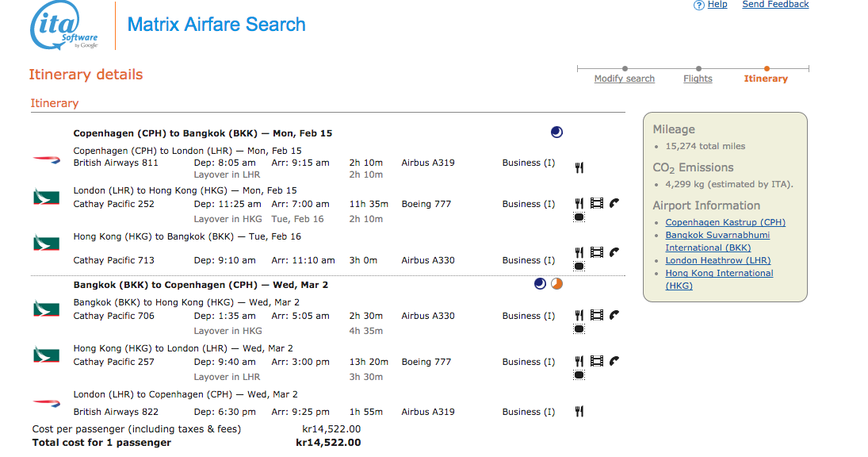Click the black screen icon under Cathay Pacific 706
The height and width of the screenshot is (457, 868).
[x=579, y=329]
